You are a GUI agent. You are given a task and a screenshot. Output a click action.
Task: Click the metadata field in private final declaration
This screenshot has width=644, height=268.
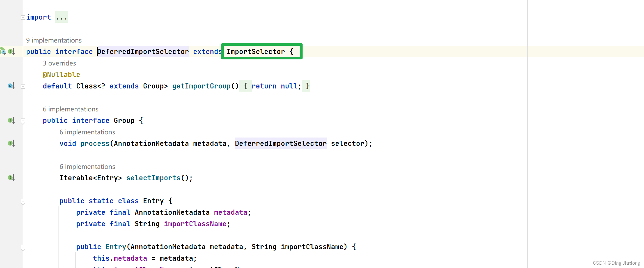coord(231,212)
